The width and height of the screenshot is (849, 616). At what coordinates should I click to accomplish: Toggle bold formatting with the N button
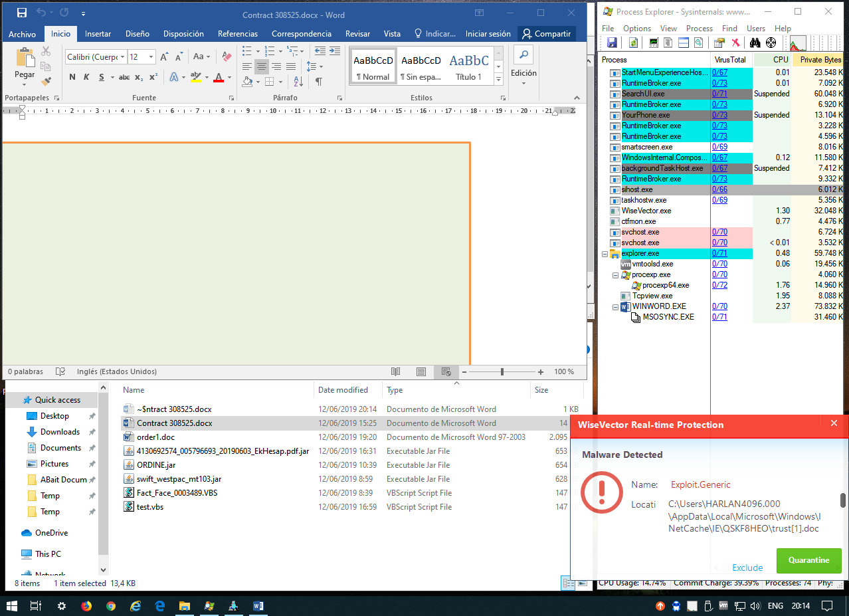(72, 77)
